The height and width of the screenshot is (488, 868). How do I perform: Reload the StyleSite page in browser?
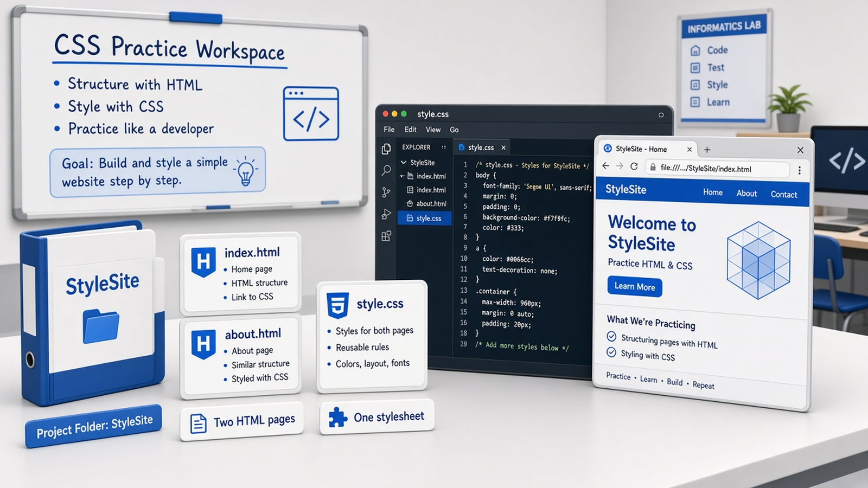634,166
